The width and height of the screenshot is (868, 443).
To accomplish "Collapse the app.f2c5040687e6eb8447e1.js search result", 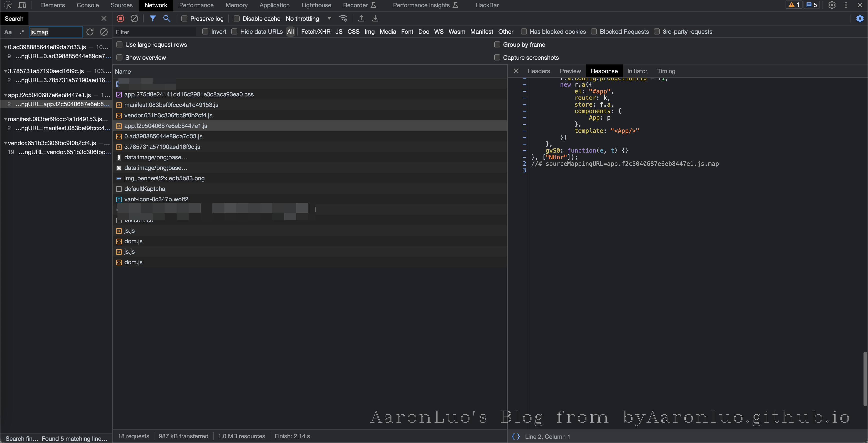I will [x=5, y=95].
